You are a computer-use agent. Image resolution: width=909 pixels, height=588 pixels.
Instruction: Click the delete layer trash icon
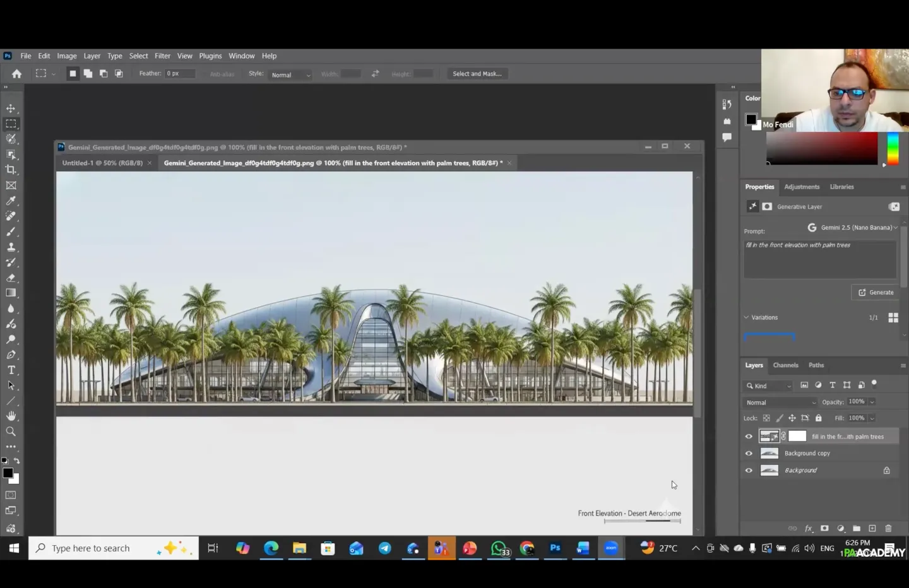(888, 529)
